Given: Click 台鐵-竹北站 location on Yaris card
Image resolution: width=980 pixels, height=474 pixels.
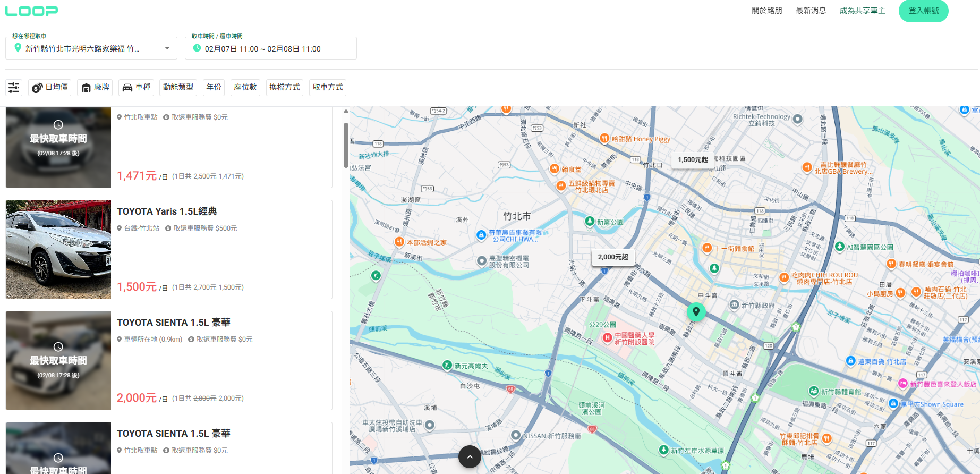Looking at the screenshot, I should click(x=141, y=228).
